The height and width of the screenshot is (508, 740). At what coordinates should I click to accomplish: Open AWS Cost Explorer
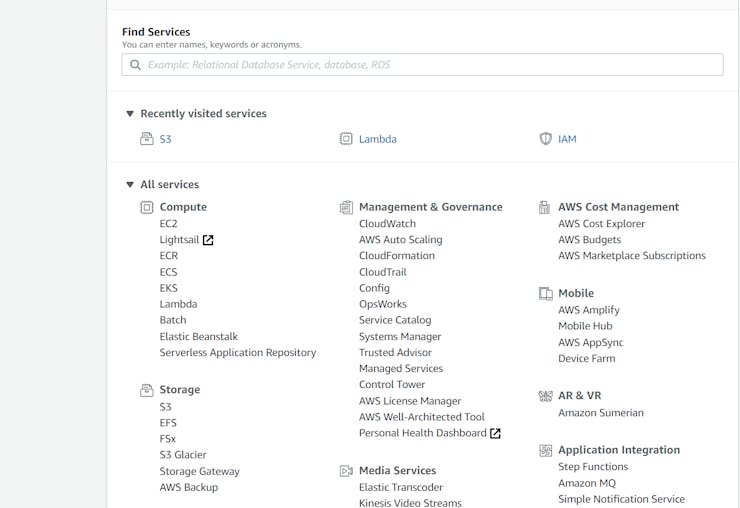pos(602,224)
